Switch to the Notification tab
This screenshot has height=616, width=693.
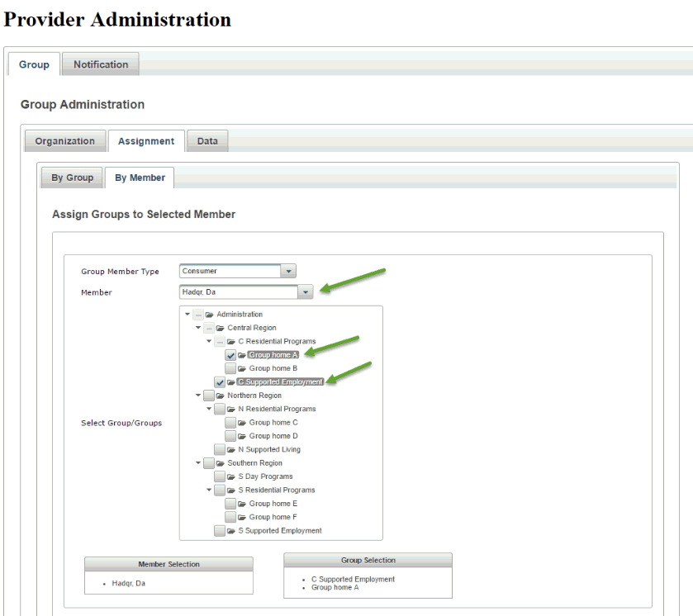pos(101,64)
